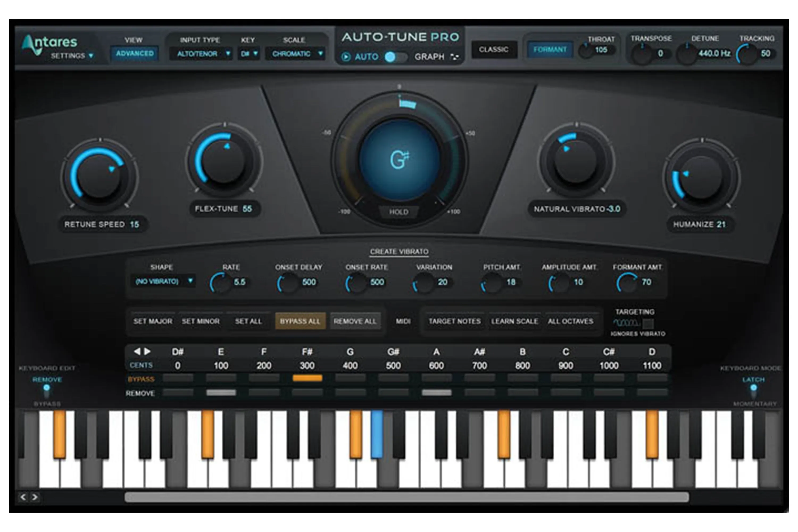The height and width of the screenshot is (532, 798).
Task: Click the Keyboard Mode Latch/Momentary switch
Action: pyautogui.click(x=754, y=391)
